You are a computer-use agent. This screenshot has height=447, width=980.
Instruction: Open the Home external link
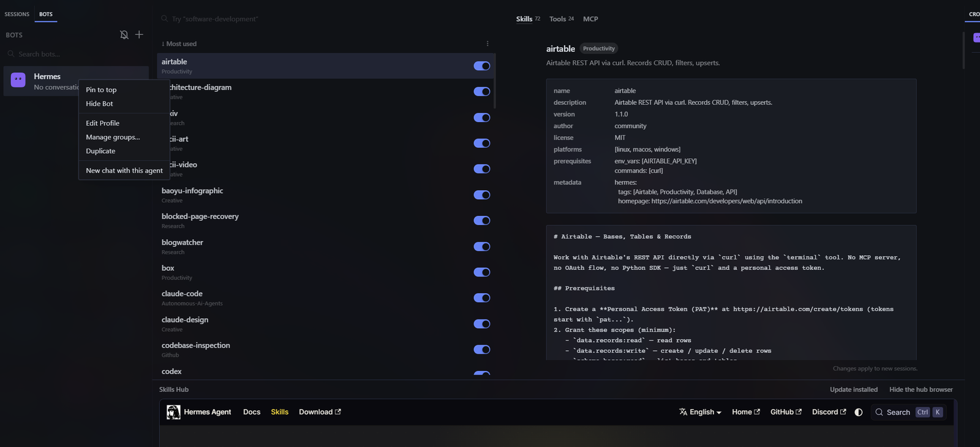coord(746,412)
